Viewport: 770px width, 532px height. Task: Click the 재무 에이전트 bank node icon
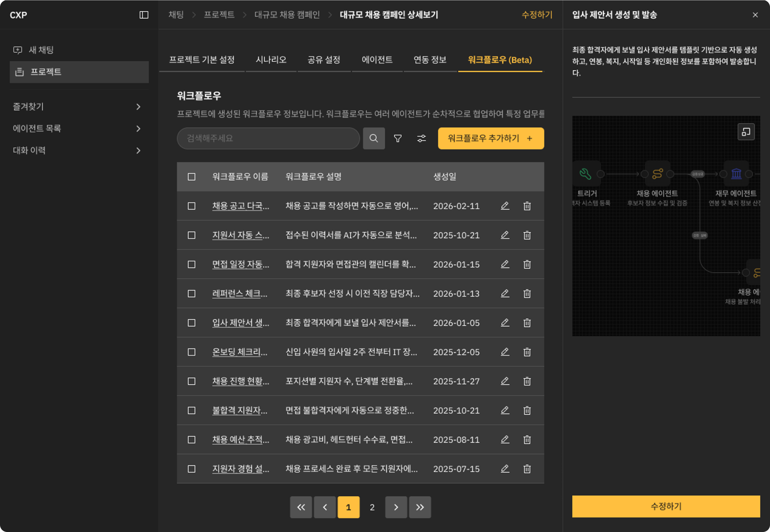736,174
